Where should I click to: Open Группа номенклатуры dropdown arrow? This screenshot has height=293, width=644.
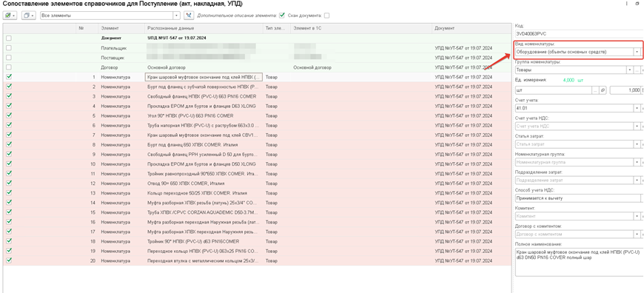[631, 70]
